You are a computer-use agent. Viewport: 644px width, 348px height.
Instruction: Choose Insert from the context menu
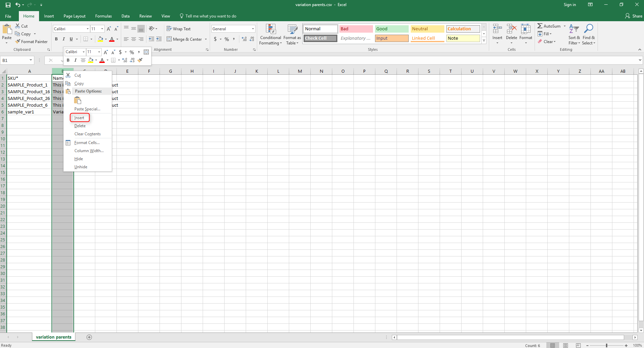pyautogui.click(x=80, y=118)
